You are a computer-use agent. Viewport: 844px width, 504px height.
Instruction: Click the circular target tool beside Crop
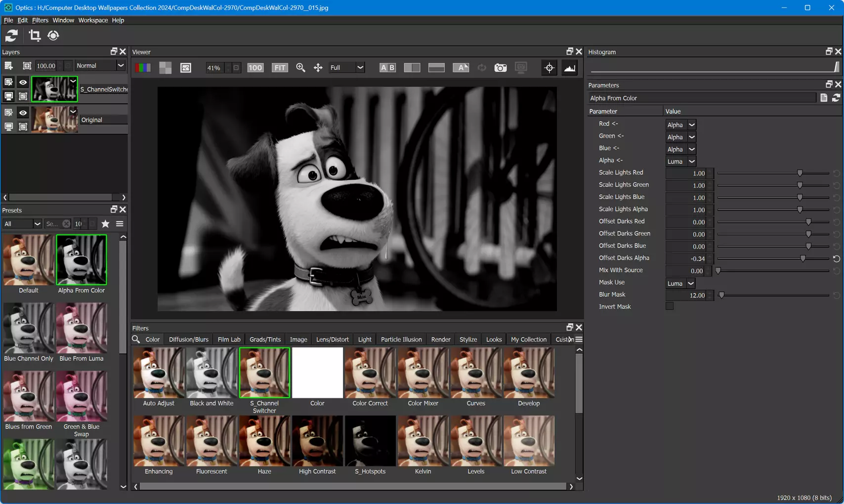pos(53,36)
